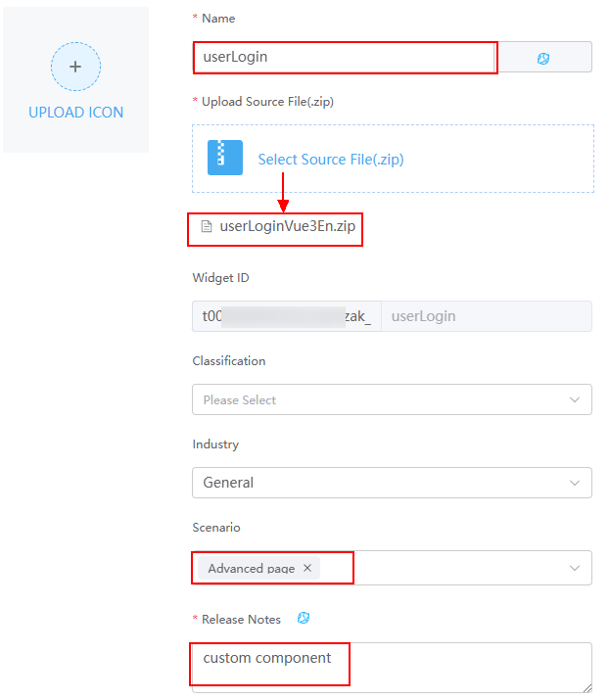Screen dimensions: 609x700
Task: Click the Widget ID userLogin suffix field
Action: (x=487, y=316)
